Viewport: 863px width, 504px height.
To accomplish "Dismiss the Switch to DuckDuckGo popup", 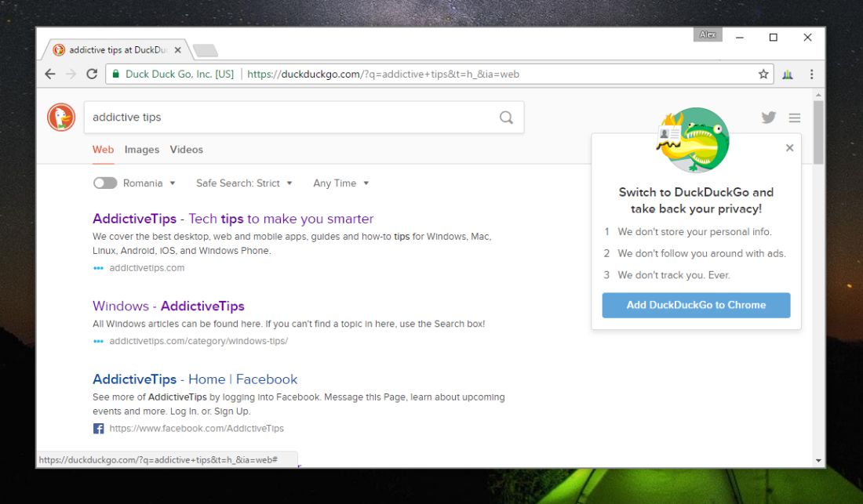I will click(790, 148).
